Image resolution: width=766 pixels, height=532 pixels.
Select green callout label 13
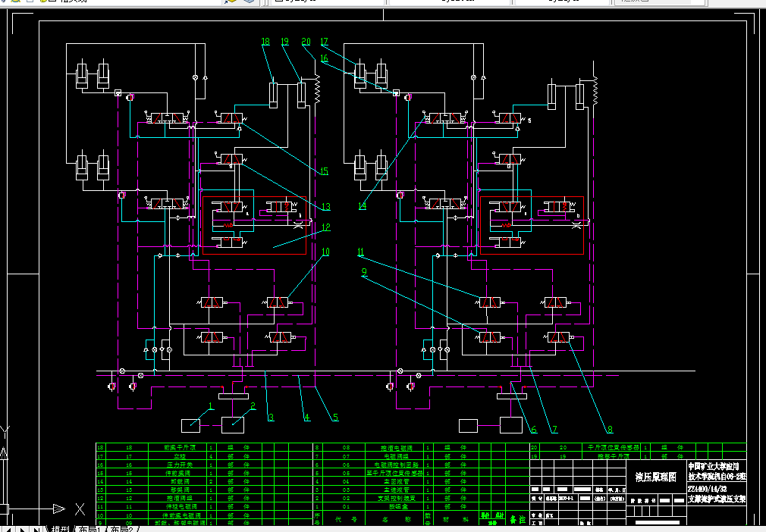coord(326,207)
